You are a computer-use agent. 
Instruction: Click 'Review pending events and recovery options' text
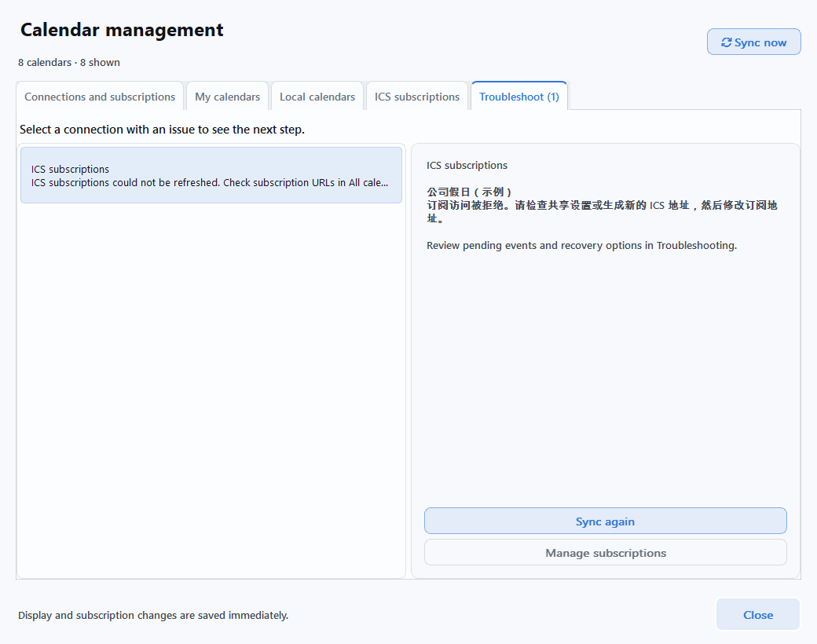[581, 245]
